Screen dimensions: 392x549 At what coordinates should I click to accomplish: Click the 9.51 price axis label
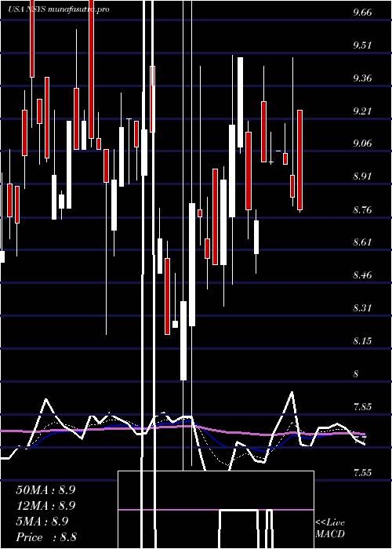point(362,45)
